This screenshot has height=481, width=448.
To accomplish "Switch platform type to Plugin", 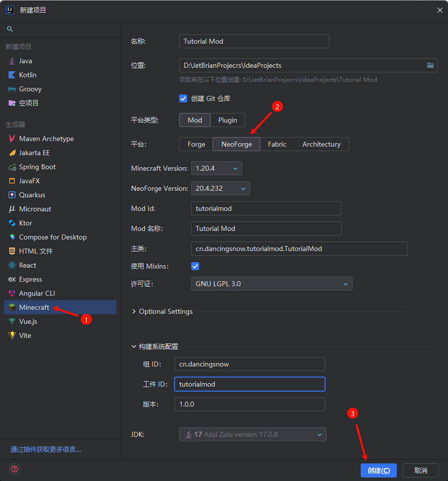I will pyautogui.click(x=228, y=120).
